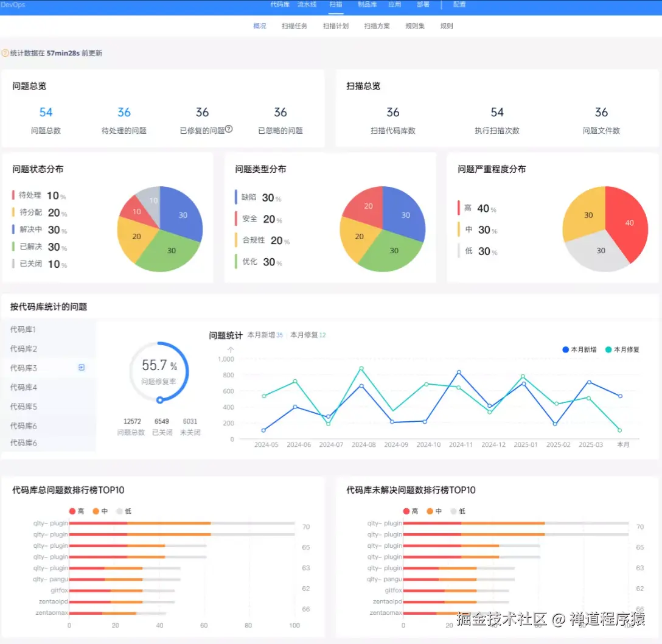Click the DevOps logo in the top bar
This screenshot has height=644, width=662.
[12, 4]
